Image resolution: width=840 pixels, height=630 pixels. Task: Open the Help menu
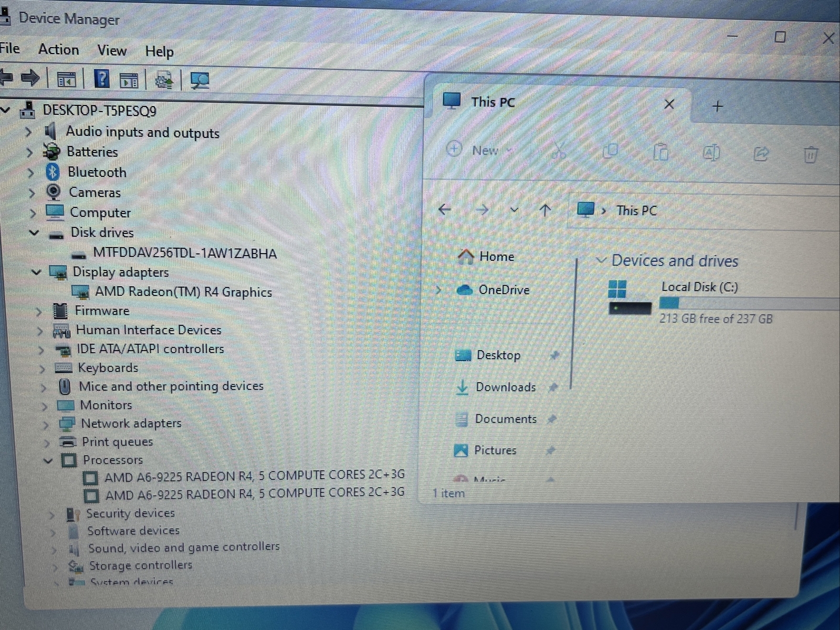(159, 51)
